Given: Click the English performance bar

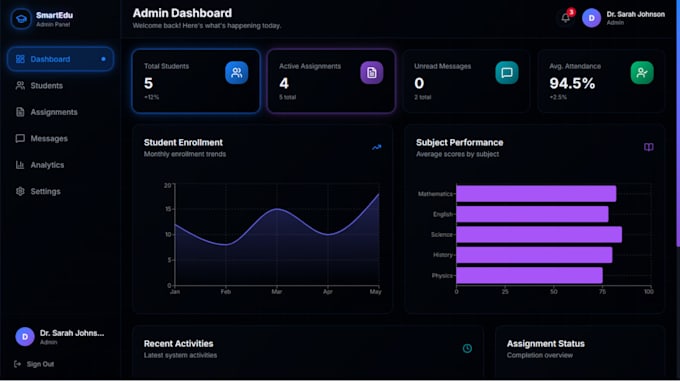Looking at the screenshot, I should (532, 214).
